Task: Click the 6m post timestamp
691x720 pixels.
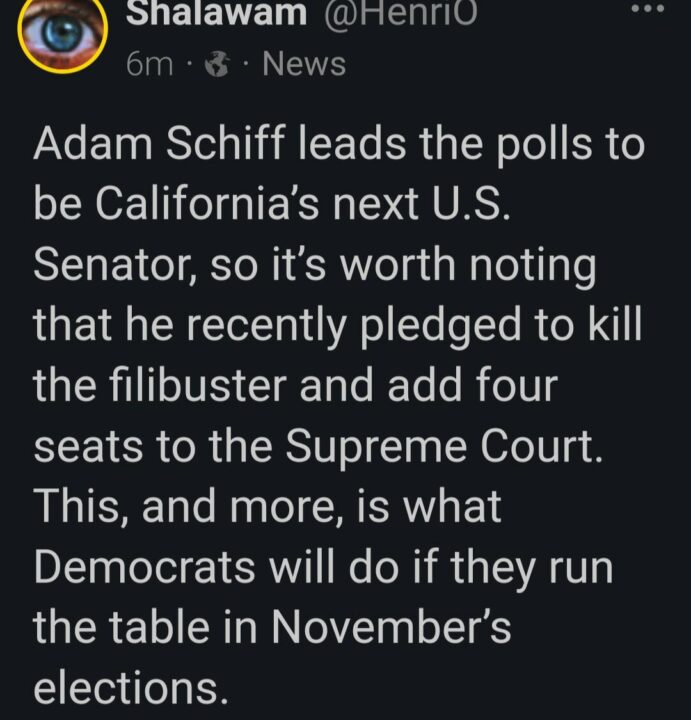Action: click(150, 65)
